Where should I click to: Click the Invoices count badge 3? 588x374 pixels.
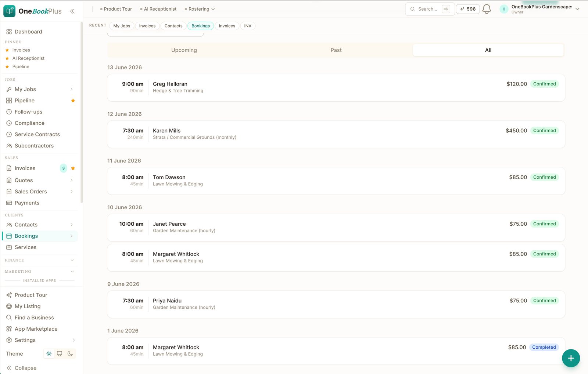(x=63, y=168)
